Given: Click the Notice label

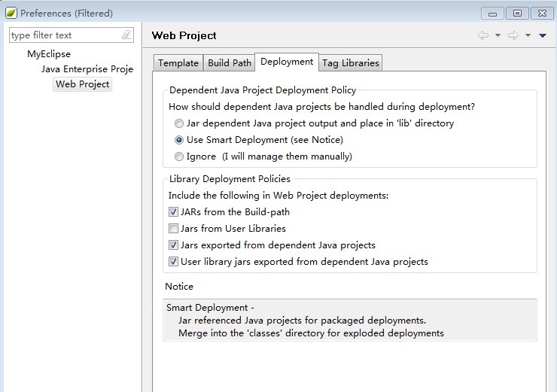Looking at the screenshot, I should [x=179, y=287].
